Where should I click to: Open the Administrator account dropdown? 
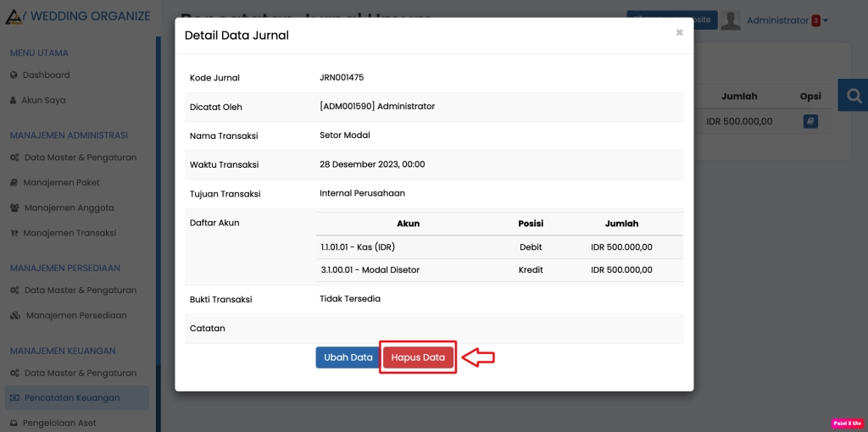pyautogui.click(x=787, y=20)
